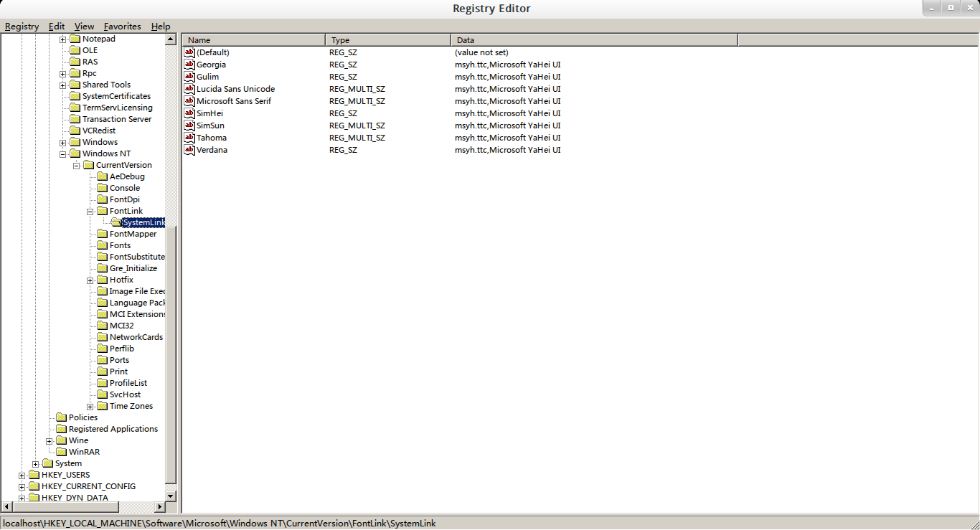Select the Registered Applications key
The height and width of the screenshot is (530, 980).
pyautogui.click(x=113, y=429)
